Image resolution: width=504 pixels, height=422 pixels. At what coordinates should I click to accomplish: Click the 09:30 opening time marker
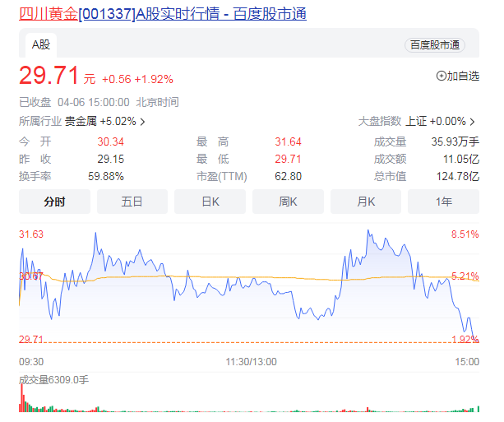[31, 361]
